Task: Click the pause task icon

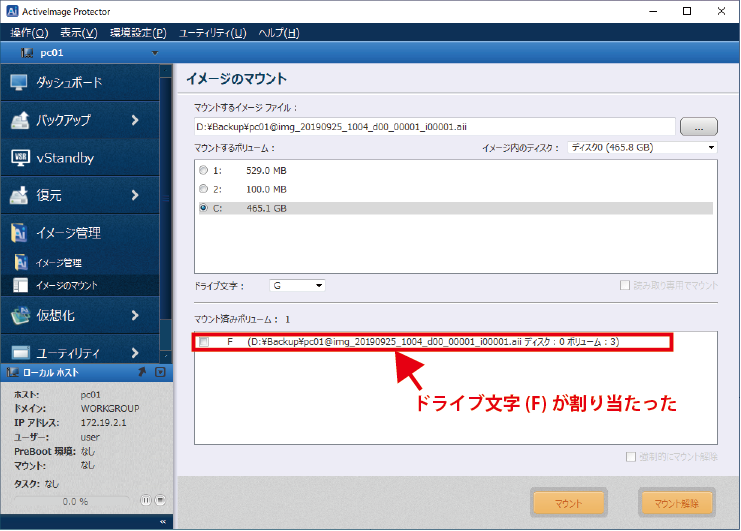Action: coord(146,499)
